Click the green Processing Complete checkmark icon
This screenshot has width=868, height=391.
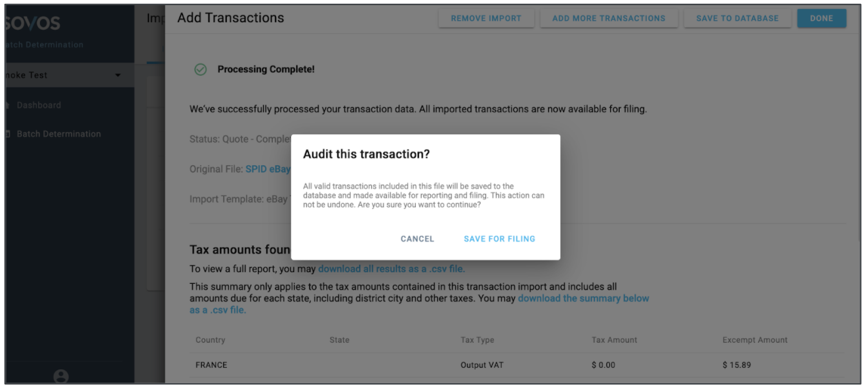click(x=201, y=70)
